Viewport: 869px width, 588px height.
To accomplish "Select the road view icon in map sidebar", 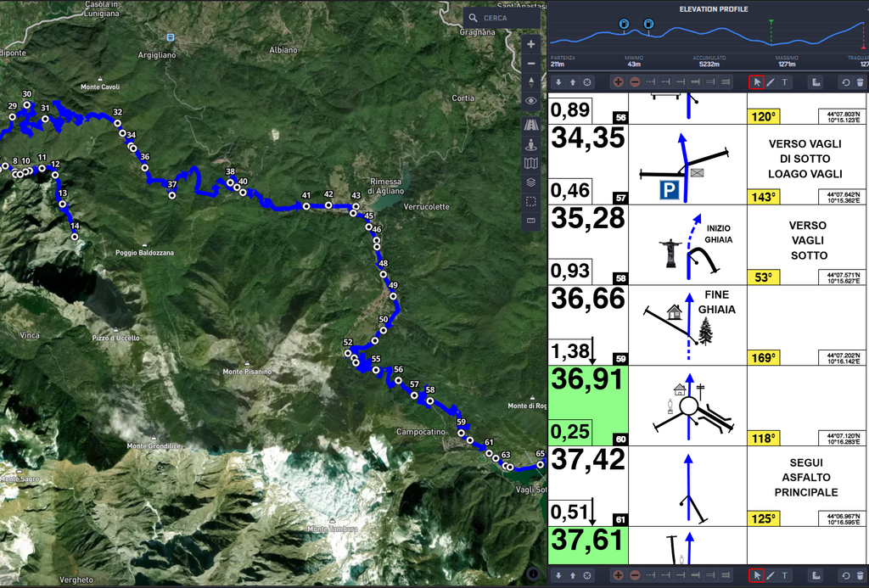I will (x=530, y=125).
